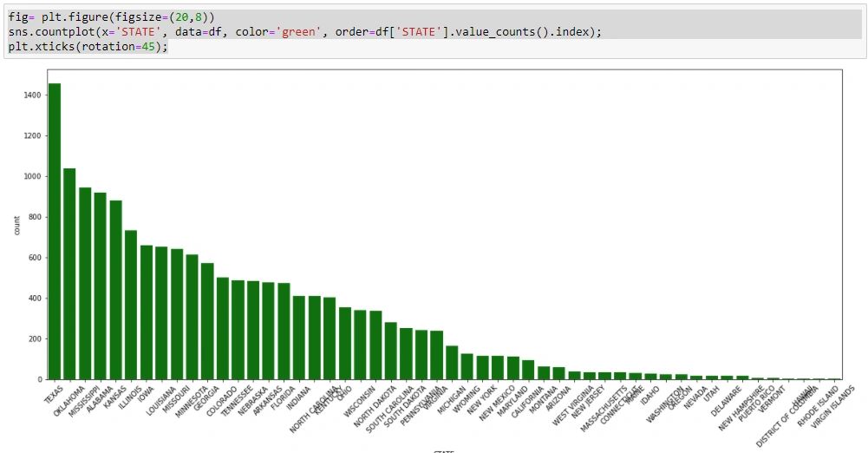This screenshot has height=453, width=868.
Task: Click the CALIFORNIA x-axis label
Action: pyautogui.click(x=527, y=402)
